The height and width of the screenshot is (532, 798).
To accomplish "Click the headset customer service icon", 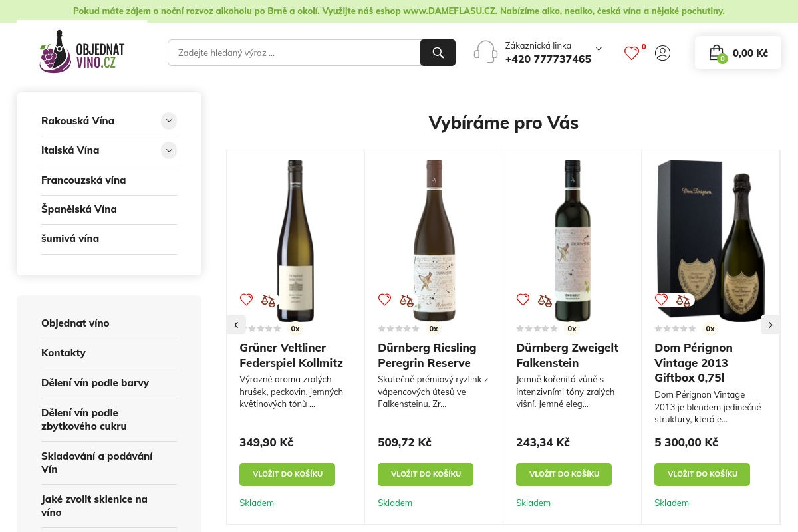I will point(485,51).
